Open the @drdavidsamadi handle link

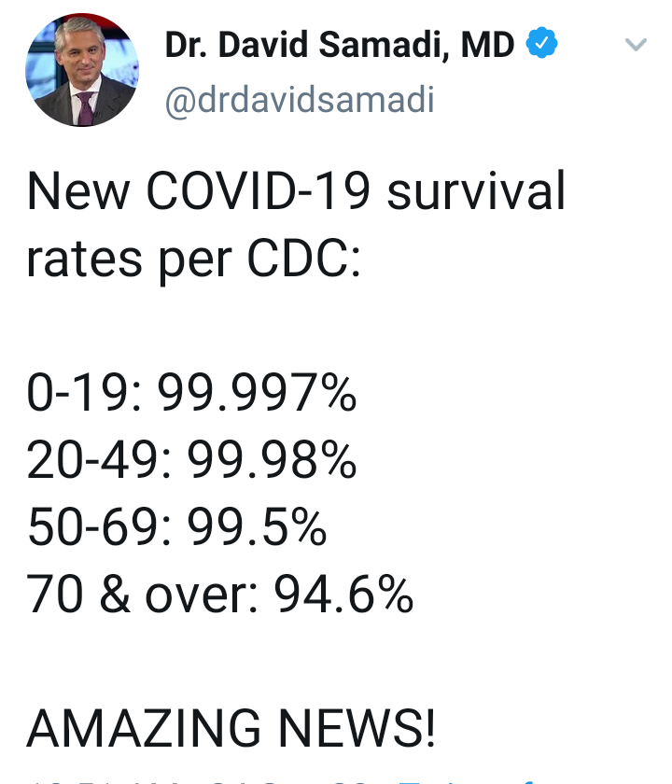click(300, 100)
